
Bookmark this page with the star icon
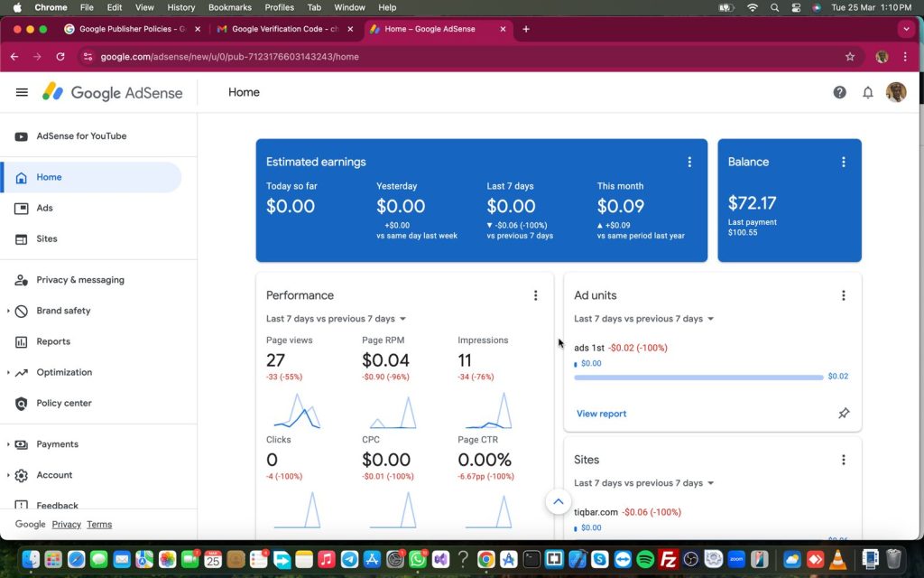(850, 57)
